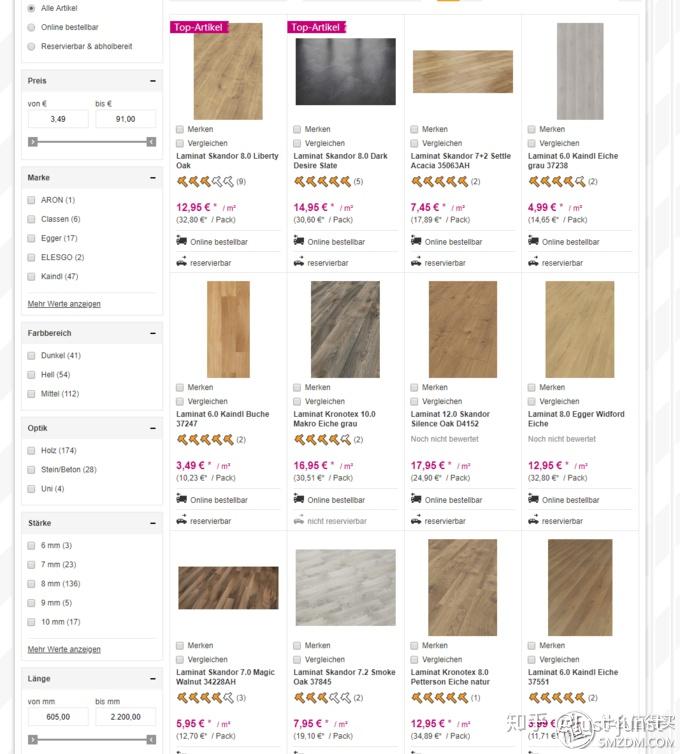Check the Classen (6) brand filter
The width and height of the screenshot is (680, 754).
click(31, 219)
